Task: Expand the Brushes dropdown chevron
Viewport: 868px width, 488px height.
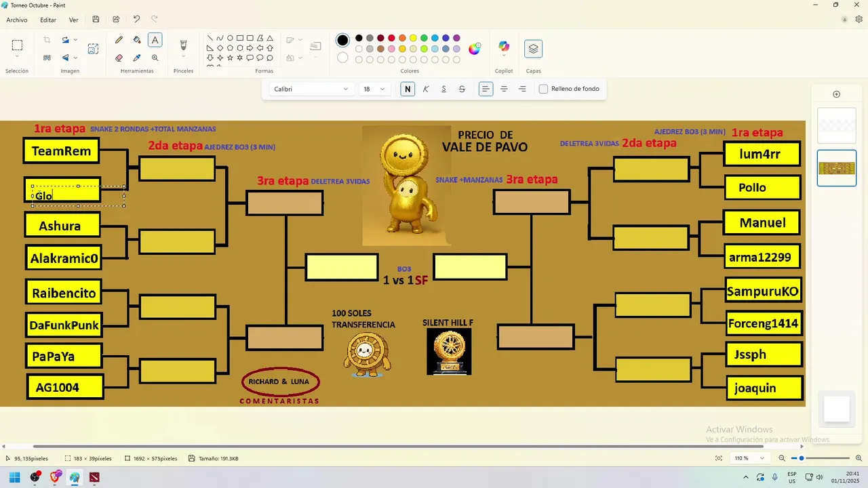Action: [183, 58]
